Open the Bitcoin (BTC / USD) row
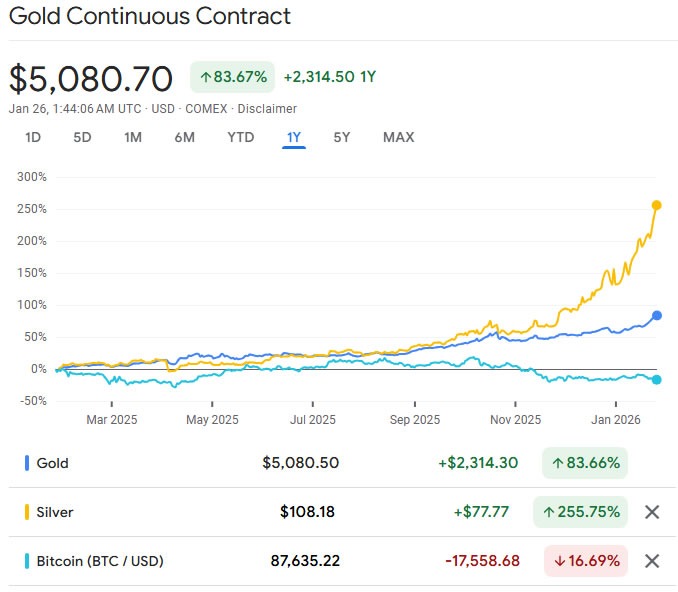Viewport: 678px width, 592px height. click(100, 561)
